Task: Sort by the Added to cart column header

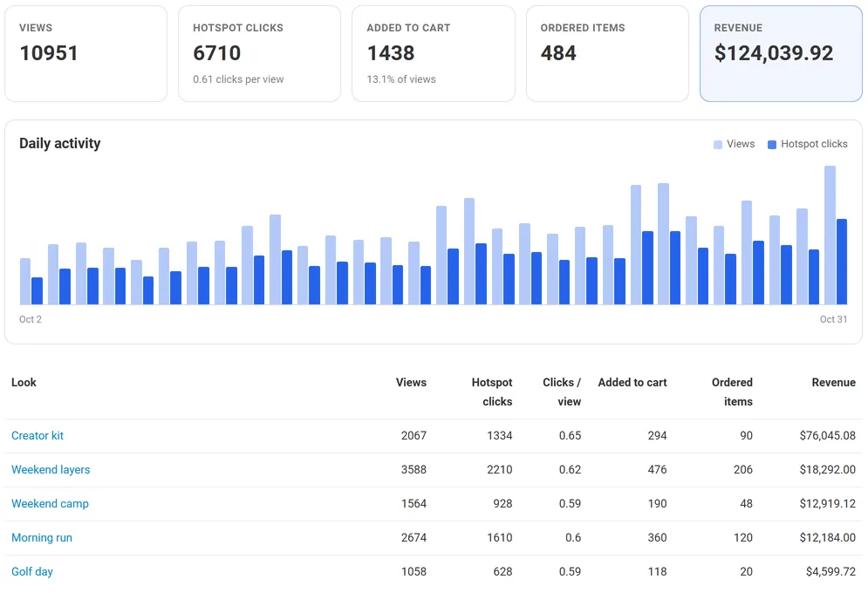Action: [x=632, y=382]
